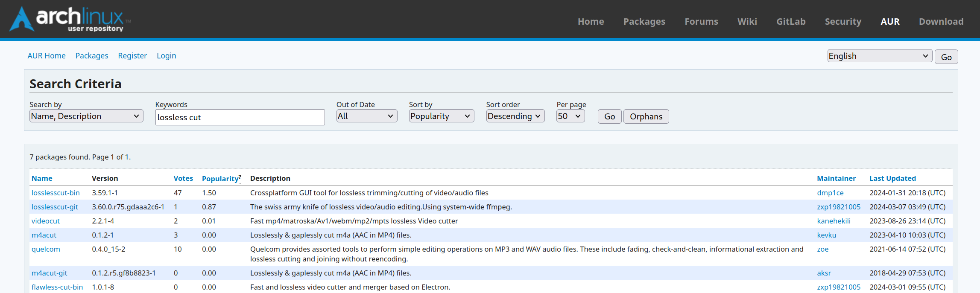The height and width of the screenshot is (293, 980).
Task: Open Security nav item
Action: coord(843,21)
